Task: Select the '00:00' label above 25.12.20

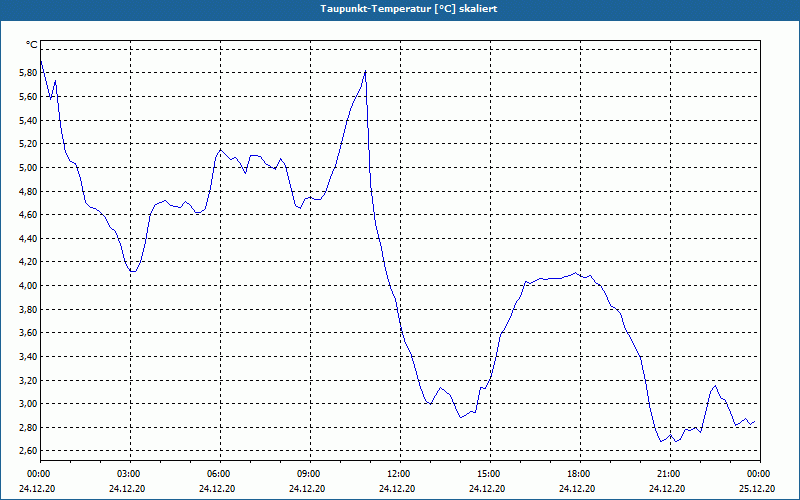Action: tap(760, 474)
